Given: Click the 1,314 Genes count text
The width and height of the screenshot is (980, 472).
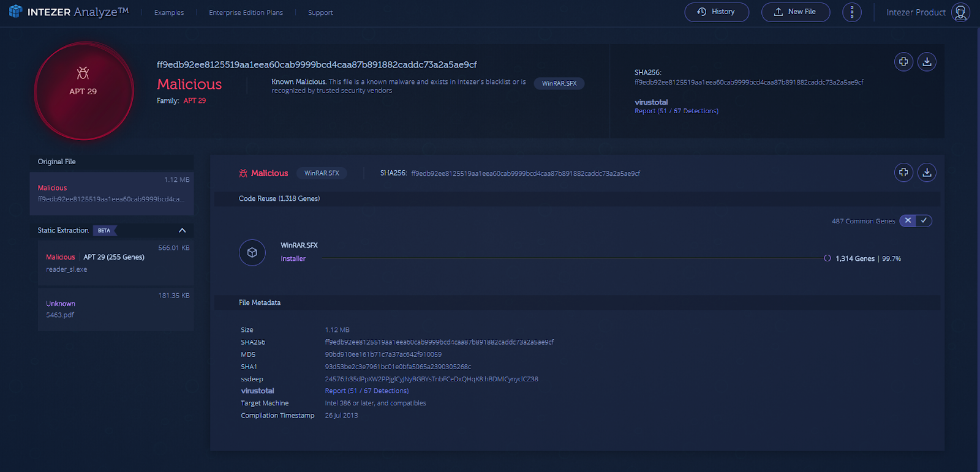Looking at the screenshot, I should point(855,259).
